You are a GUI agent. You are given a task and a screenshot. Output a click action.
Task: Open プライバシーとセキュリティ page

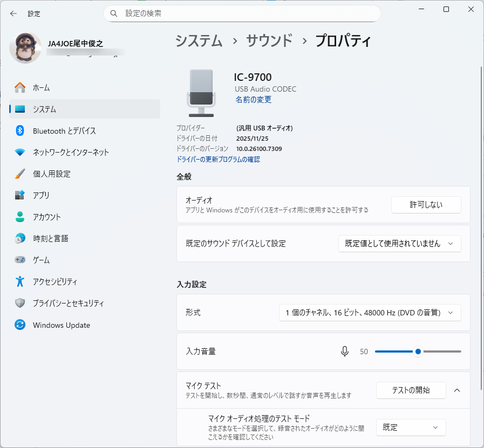click(85, 303)
